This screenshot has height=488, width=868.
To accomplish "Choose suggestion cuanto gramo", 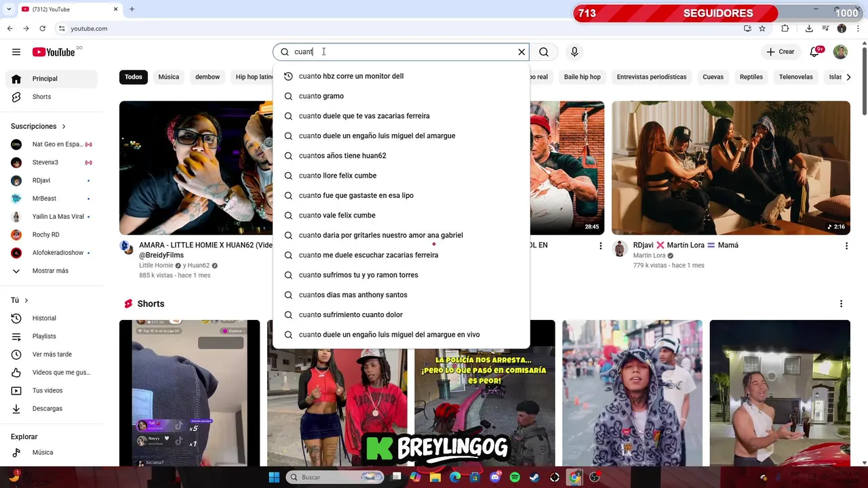I will pyautogui.click(x=401, y=96).
